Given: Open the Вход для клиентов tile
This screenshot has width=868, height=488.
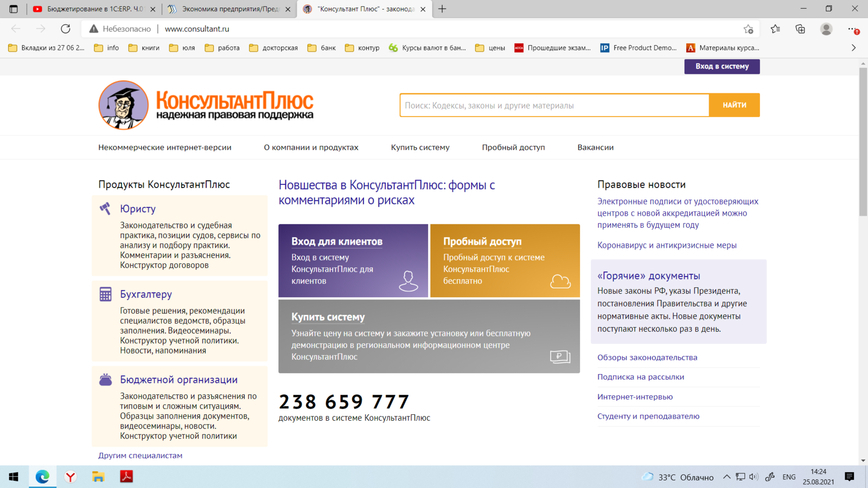Looking at the screenshot, I should point(353,261).
